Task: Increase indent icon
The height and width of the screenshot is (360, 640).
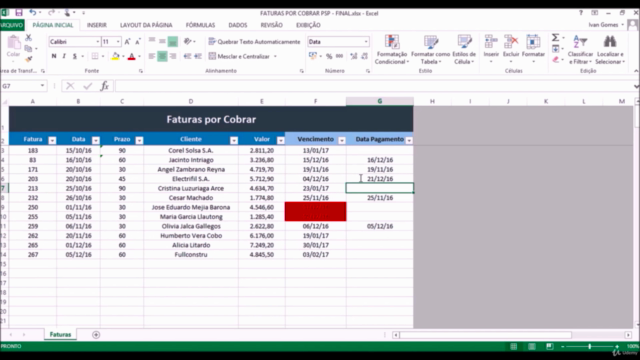Action: pos(198,56)
